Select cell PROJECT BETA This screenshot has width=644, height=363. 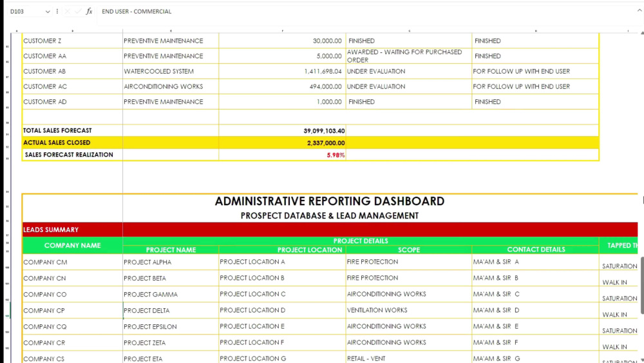pyautogui.click(x=171, y=279)
